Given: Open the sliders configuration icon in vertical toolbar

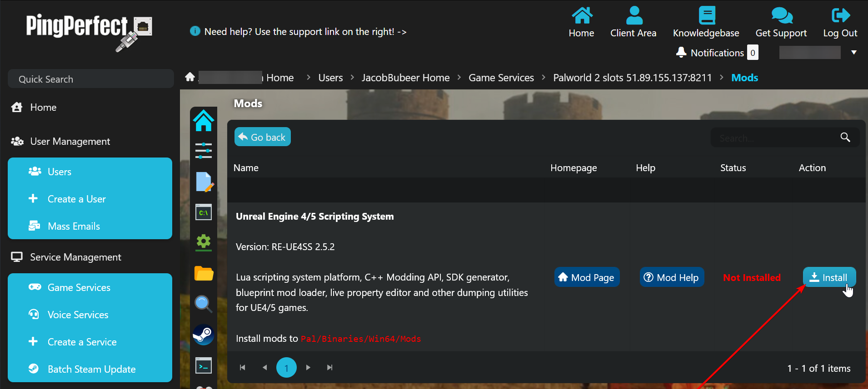Looking at the screenshot, I should coord(203,150).
